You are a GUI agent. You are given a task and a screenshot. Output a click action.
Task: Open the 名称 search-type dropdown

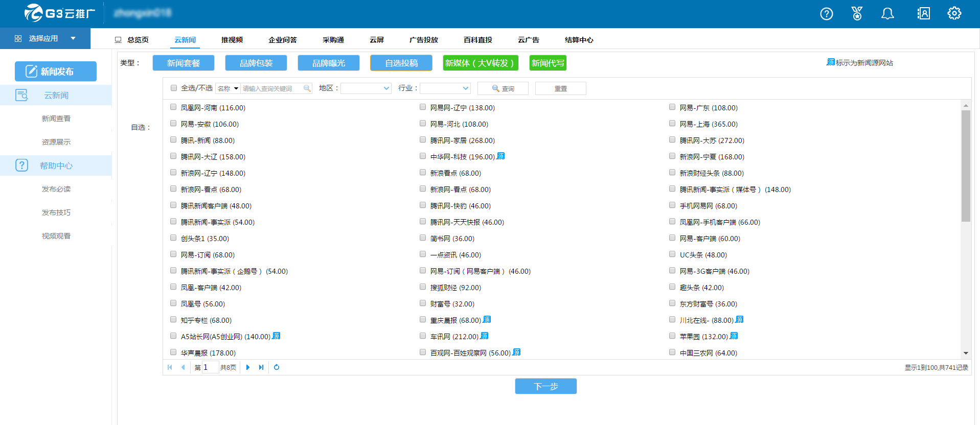228,88
